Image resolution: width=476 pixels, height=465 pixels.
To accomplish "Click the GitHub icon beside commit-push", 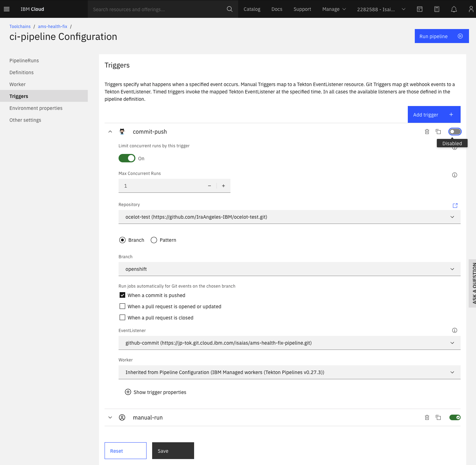I will tap(122, 132).
